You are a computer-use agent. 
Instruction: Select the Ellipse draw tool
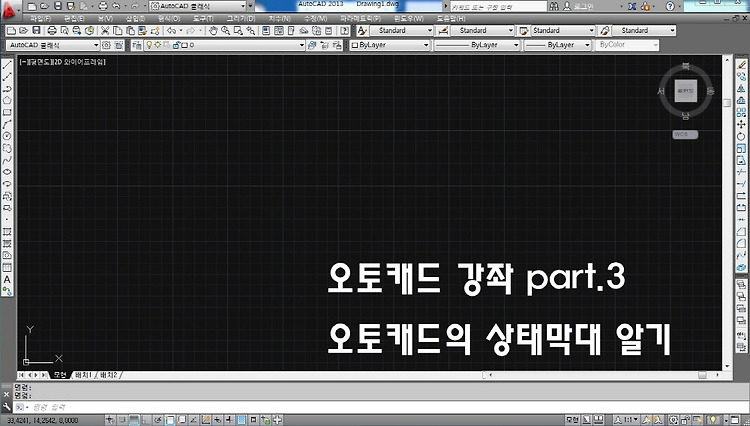point(7,172)
